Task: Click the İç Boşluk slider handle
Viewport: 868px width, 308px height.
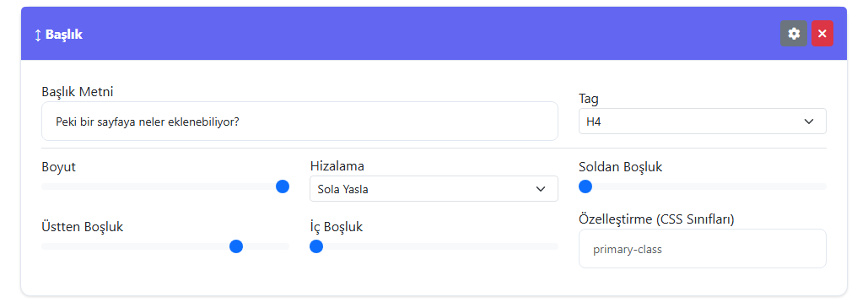Action: click(x=316, y=246)
